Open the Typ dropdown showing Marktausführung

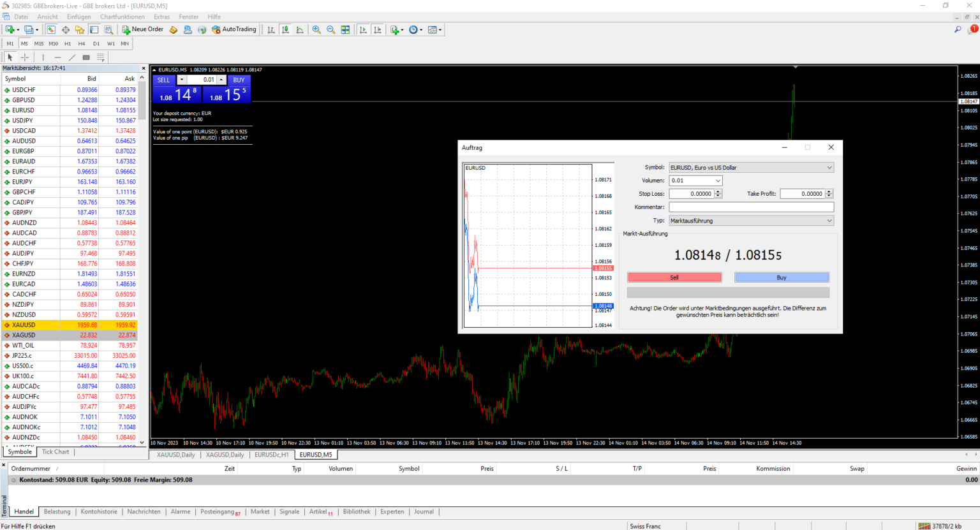829,220
